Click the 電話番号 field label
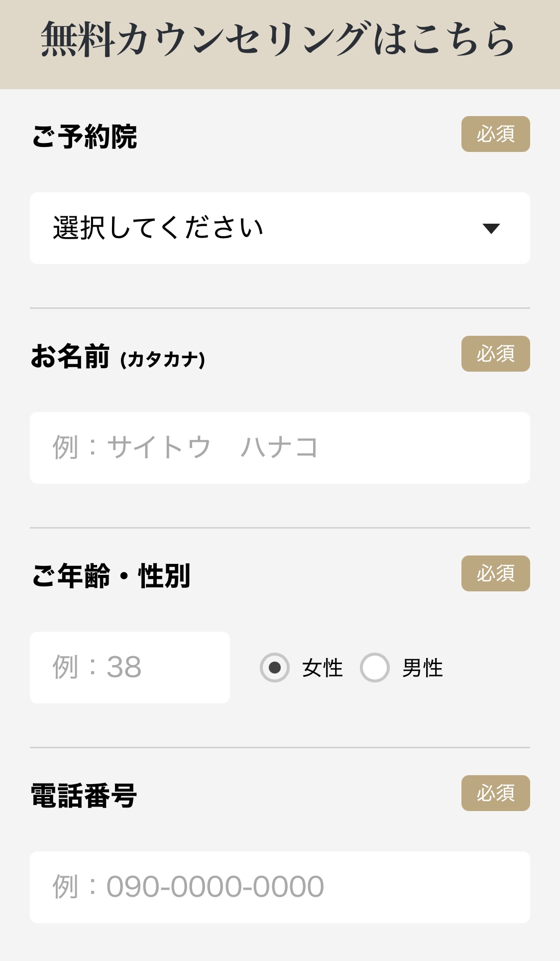 pos(84,796)
